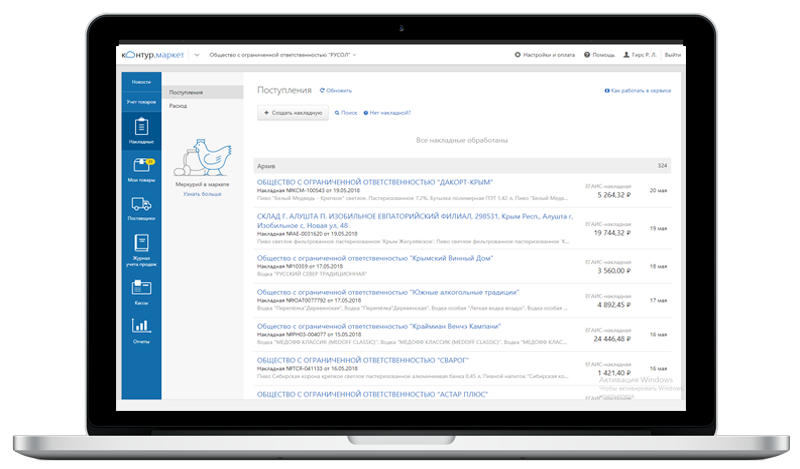This screenshot has height=469, width=800.
Task: Open invoice from "Краймиан Венчэ Кампани"
Action: coord(379,326)
